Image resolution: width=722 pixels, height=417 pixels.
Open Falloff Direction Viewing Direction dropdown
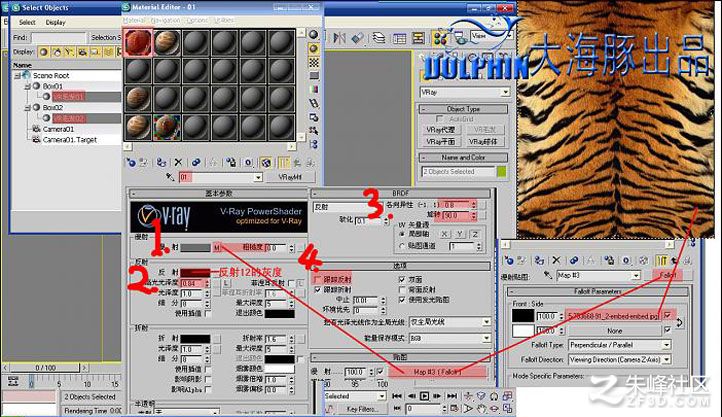coord(666,359)
